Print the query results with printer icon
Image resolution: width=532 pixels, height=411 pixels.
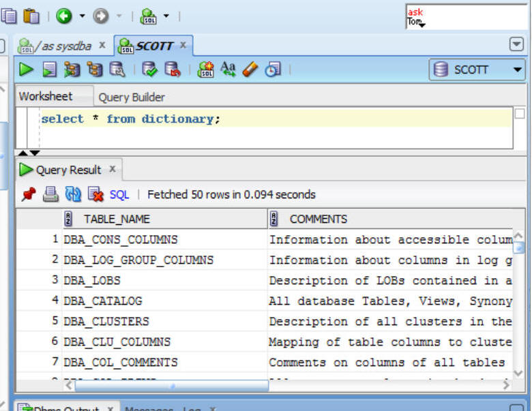point(50,195)
